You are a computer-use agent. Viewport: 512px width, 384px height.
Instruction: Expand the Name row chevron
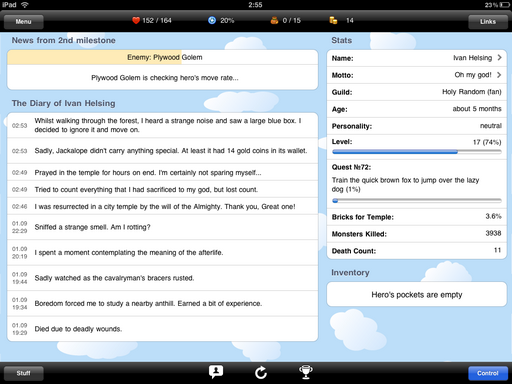click(499, 58)
